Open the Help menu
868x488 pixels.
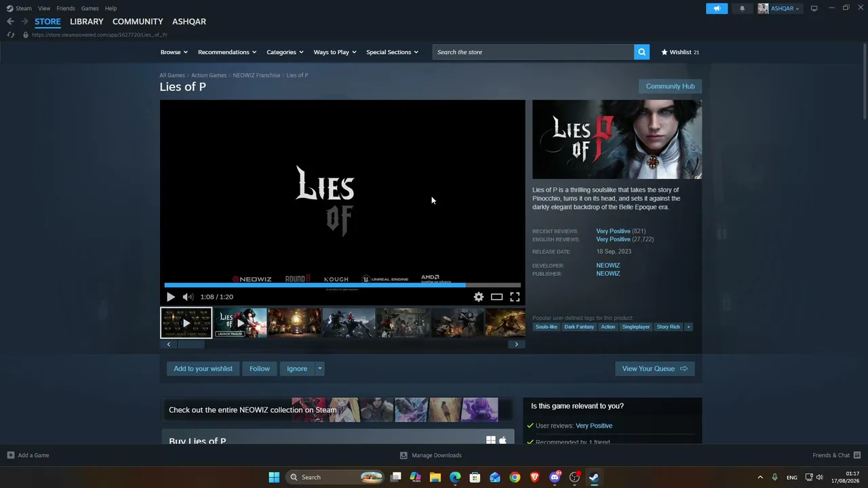(x=111, y=8)
